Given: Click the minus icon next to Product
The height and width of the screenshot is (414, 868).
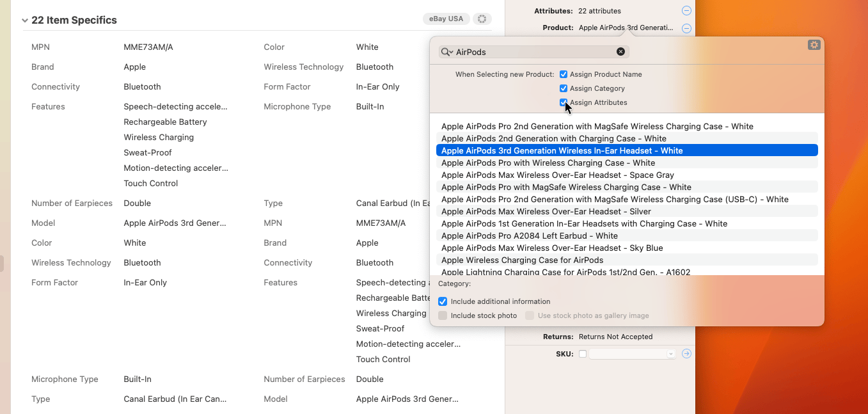Looking at the screenshot, I should (x=686, y=28).
